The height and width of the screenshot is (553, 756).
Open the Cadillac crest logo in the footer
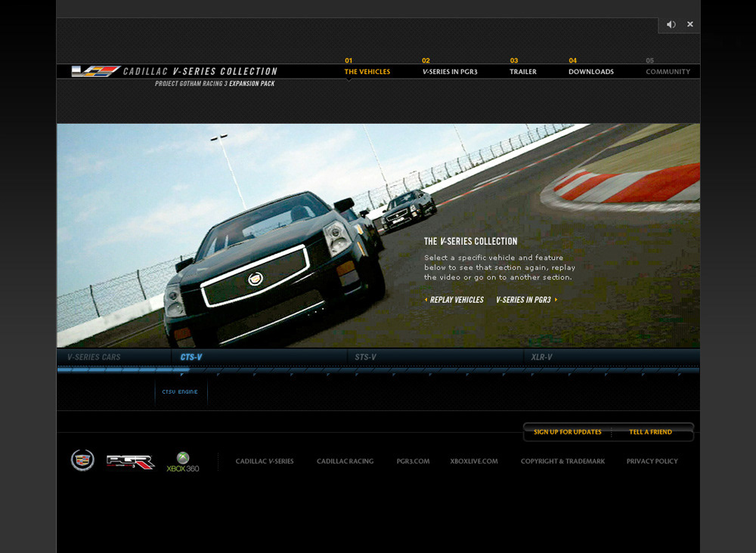point(82,460)
